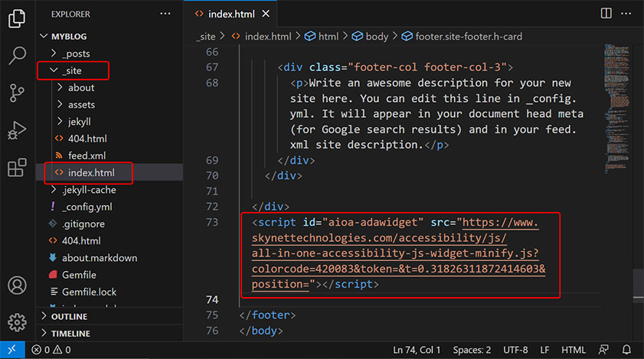Click the feedback icon in status bar
The width and height of the screenshot is (644, 359).
(x=603, y=350)
